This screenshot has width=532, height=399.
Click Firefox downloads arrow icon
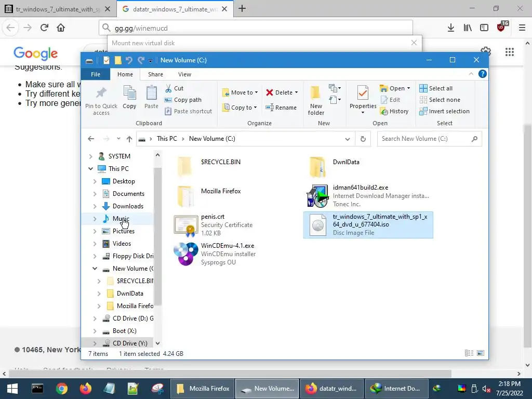450,28
